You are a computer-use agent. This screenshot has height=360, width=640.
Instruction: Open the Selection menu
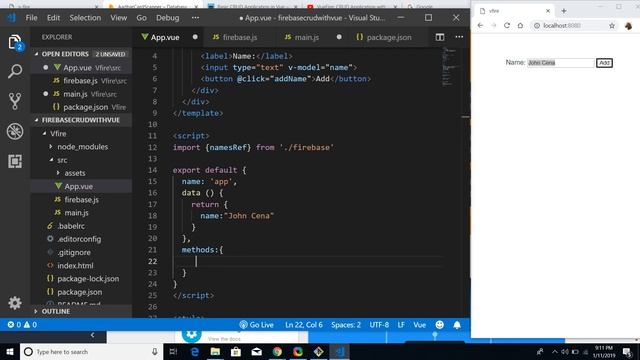coord(85,18)
